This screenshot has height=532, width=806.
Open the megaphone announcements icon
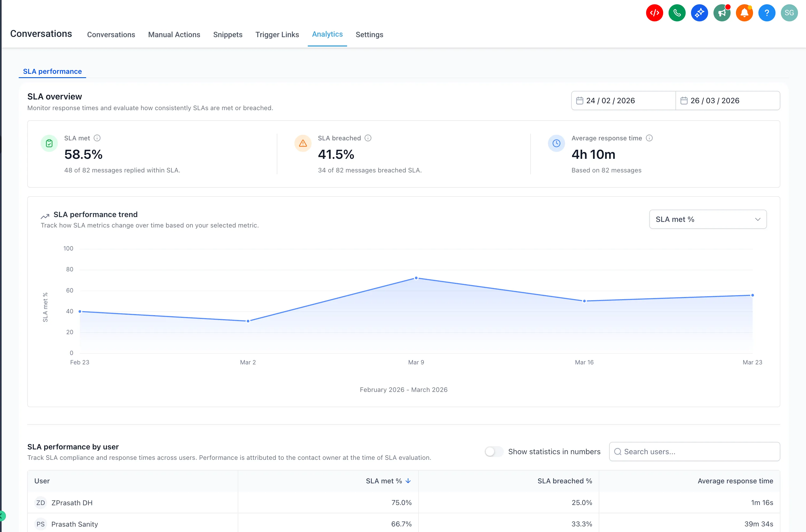click(722, 13)
